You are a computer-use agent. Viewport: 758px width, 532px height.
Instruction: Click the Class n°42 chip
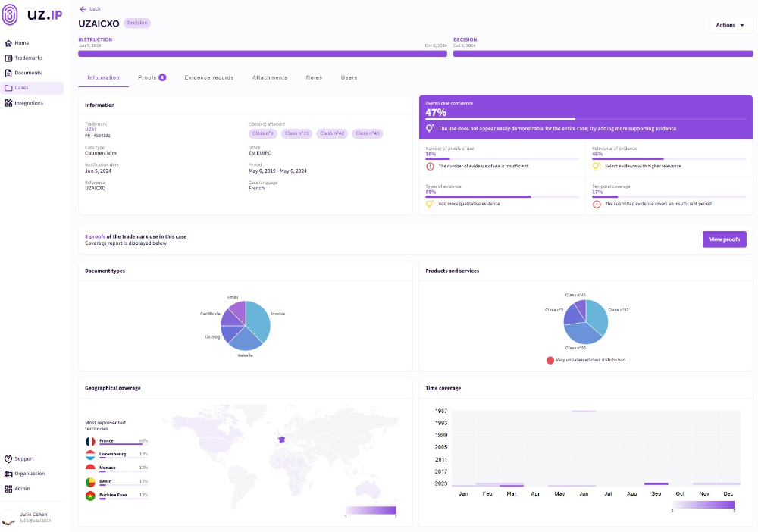332,133
